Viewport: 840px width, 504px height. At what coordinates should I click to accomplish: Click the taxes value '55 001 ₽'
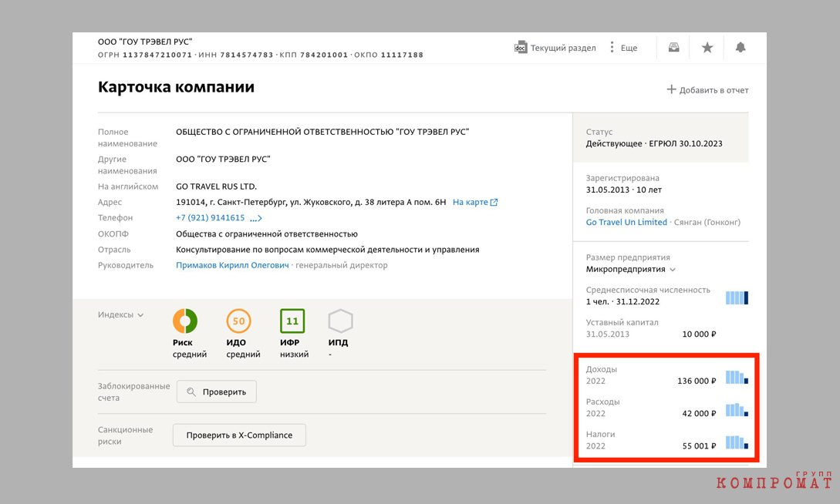(699, 446)
